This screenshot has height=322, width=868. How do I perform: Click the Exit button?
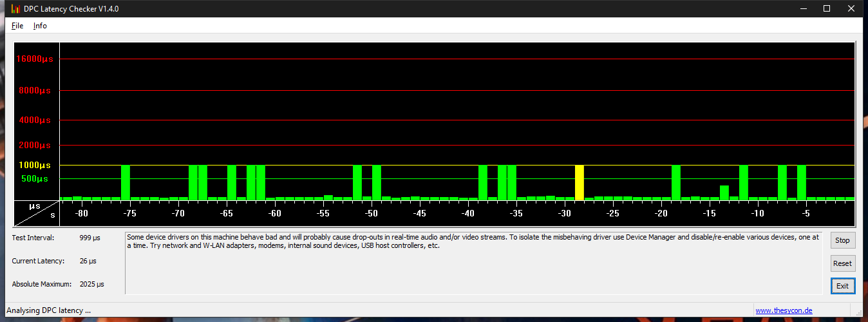842,286
